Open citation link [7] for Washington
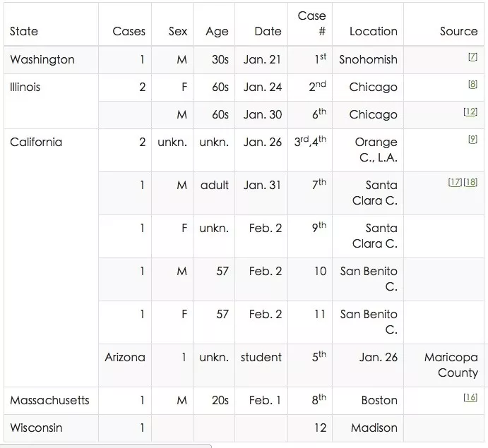488x448 pixels. pyautogui.click(x=472, y=57)
